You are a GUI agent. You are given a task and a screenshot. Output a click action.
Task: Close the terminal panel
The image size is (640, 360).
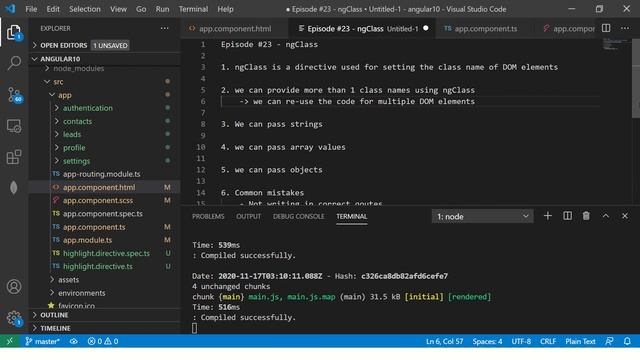625,216
